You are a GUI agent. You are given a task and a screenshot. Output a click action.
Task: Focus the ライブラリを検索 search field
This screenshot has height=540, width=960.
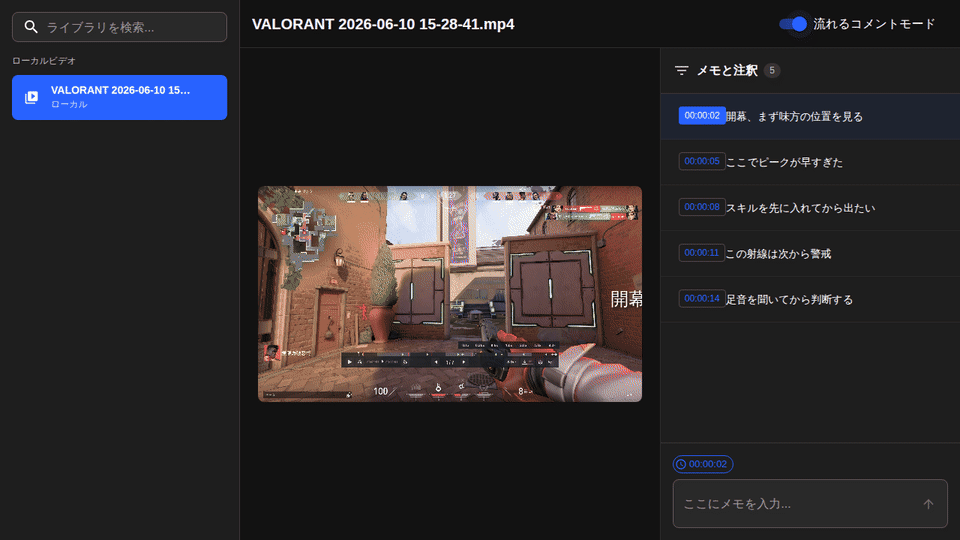[x=119, y=27]
